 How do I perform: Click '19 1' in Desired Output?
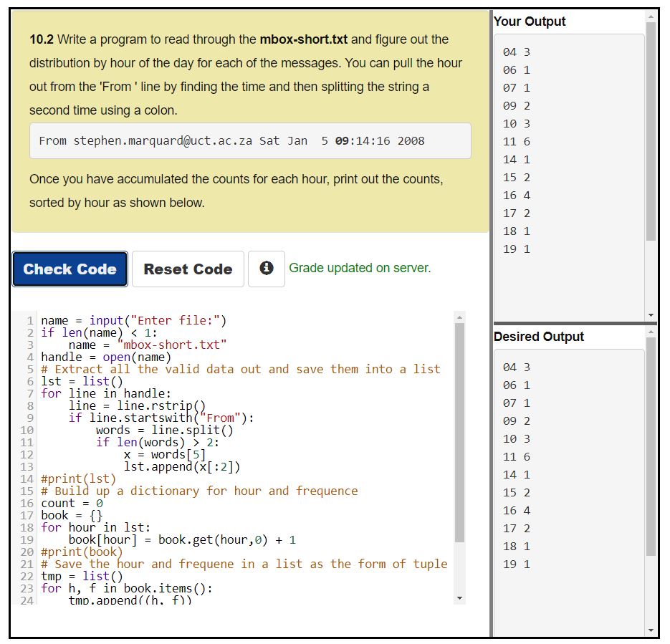point(517,564)
